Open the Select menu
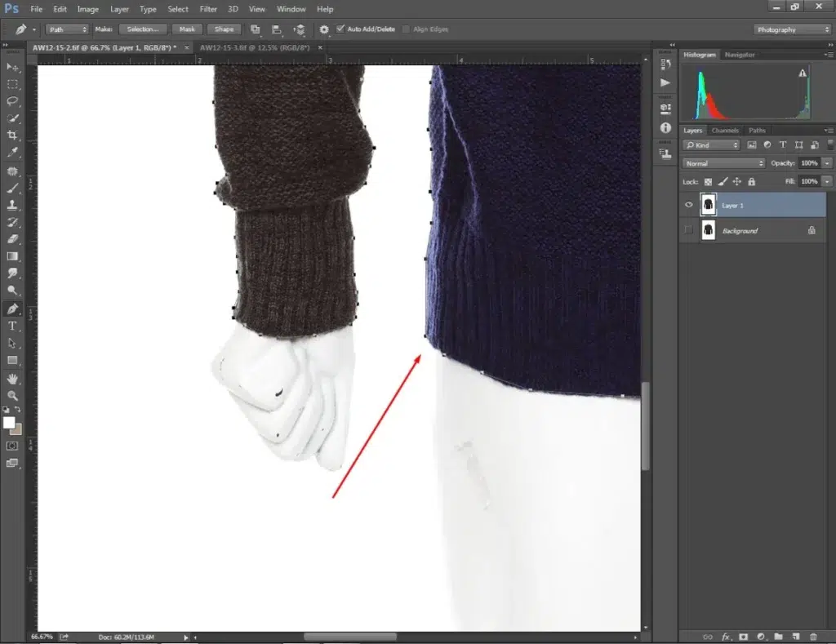The image size is (836, 644). click(x=177, y=9)
